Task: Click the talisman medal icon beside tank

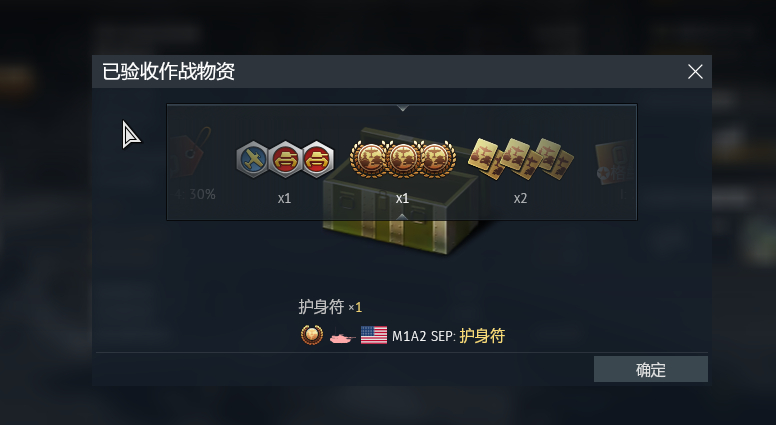Action: point(312,335)
